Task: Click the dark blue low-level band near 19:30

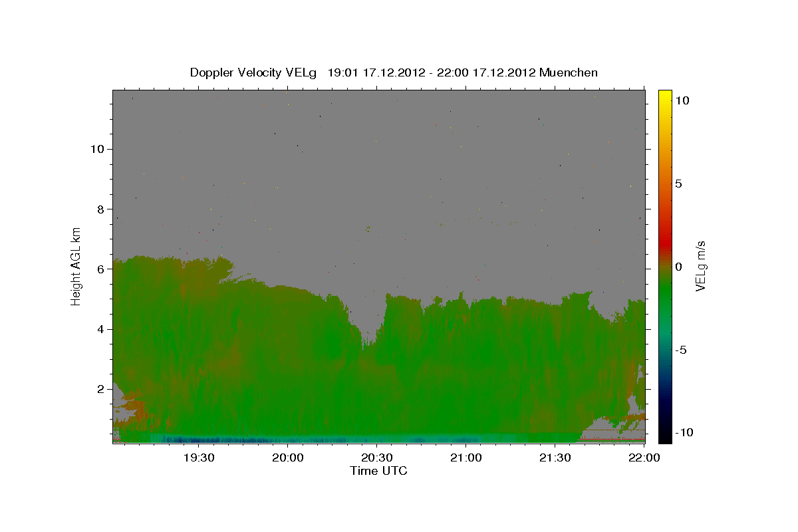Action: tap(199, 440)
